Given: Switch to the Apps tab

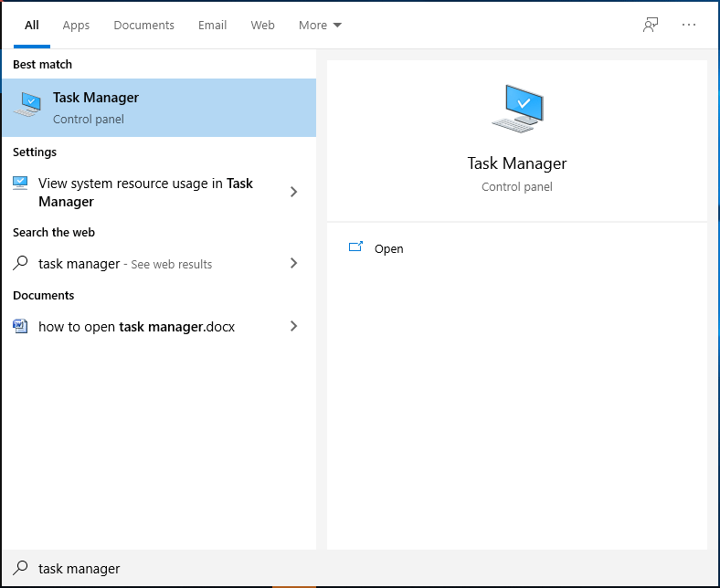Looking at the screenshot, I should [76, 25].
